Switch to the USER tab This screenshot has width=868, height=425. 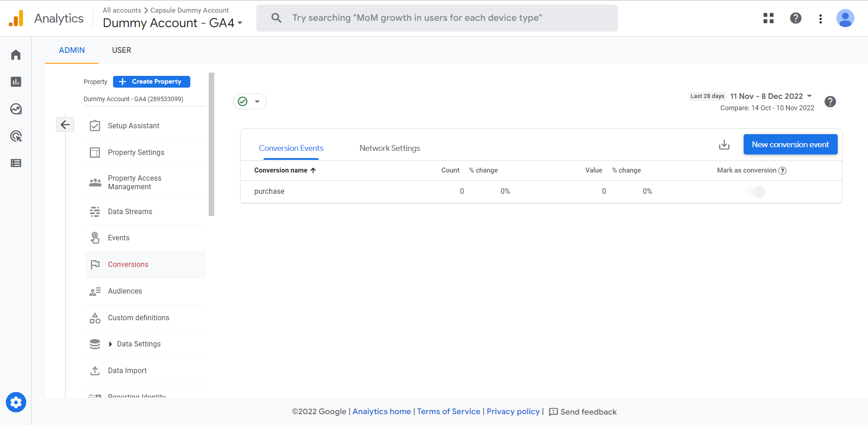[122, 50]
